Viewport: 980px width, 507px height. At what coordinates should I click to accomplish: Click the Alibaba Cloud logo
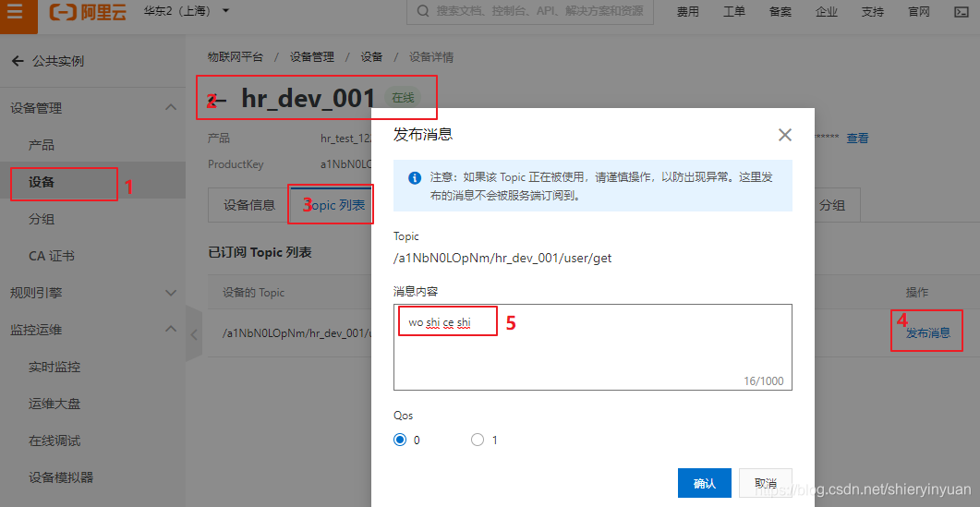tap(88, 11)
